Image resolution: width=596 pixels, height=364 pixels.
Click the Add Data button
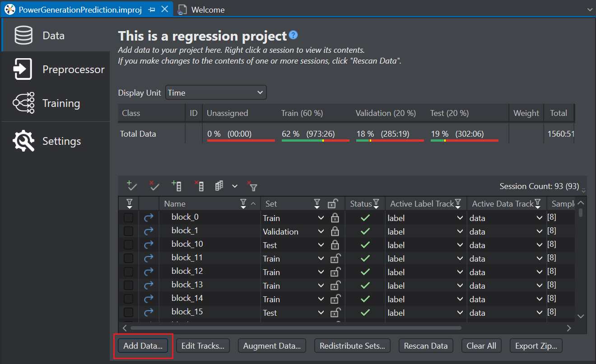[x=143, y=346]
